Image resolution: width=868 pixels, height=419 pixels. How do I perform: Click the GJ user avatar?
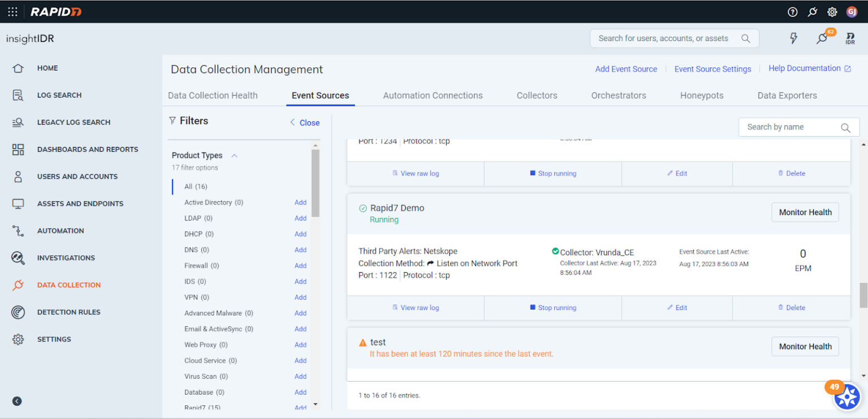852,11
